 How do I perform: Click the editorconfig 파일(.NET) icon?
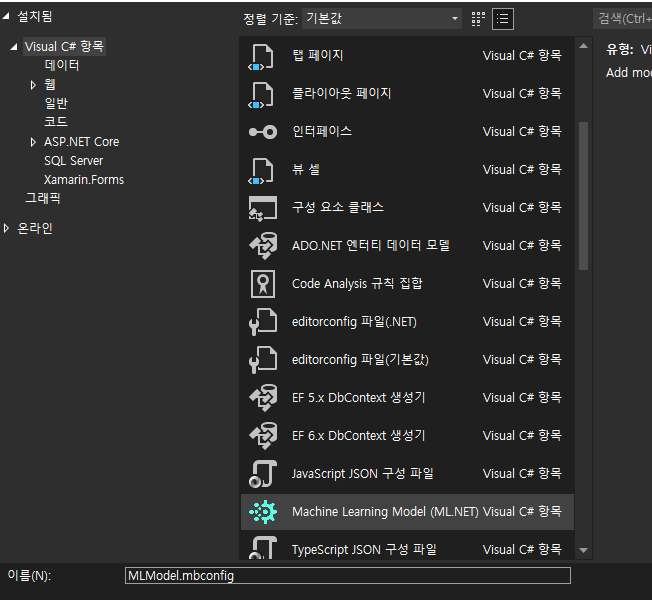pos(262,322)
